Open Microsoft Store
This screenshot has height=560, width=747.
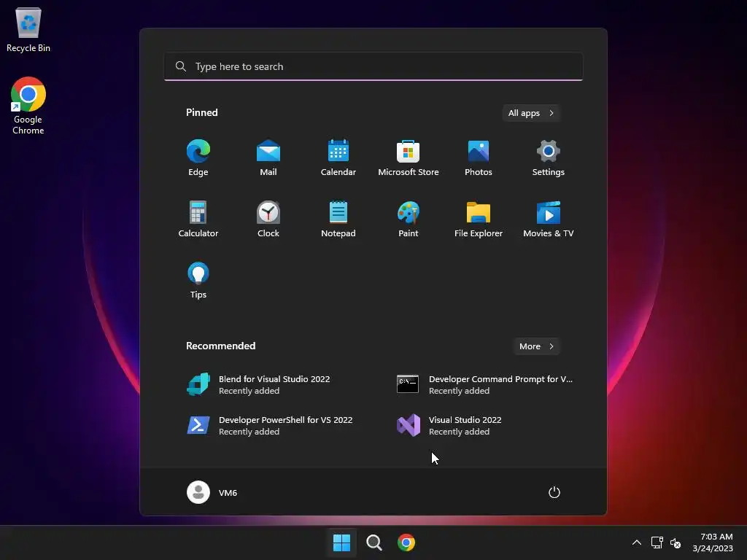point(409,158)
